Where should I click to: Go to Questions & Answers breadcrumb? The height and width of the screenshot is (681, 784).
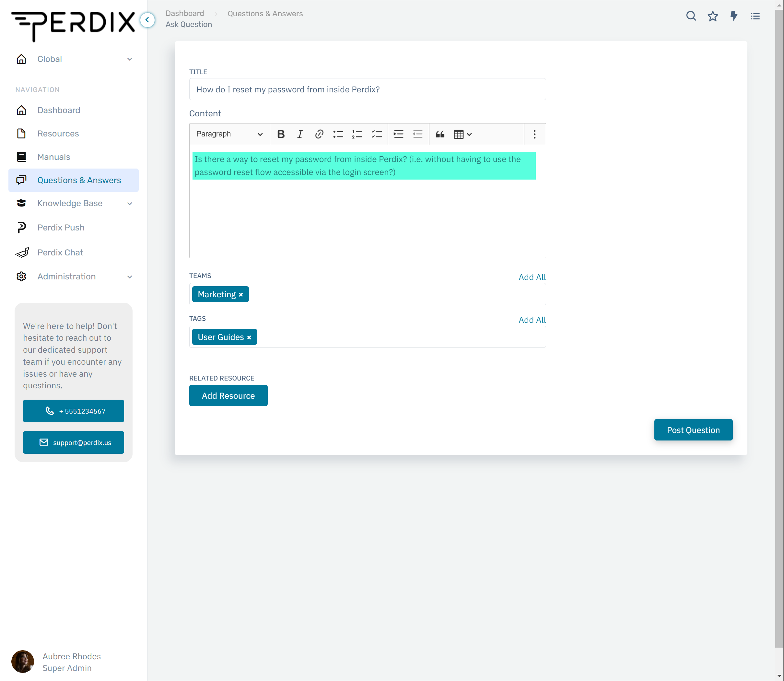pyautogui.click(x=265, y=13)
